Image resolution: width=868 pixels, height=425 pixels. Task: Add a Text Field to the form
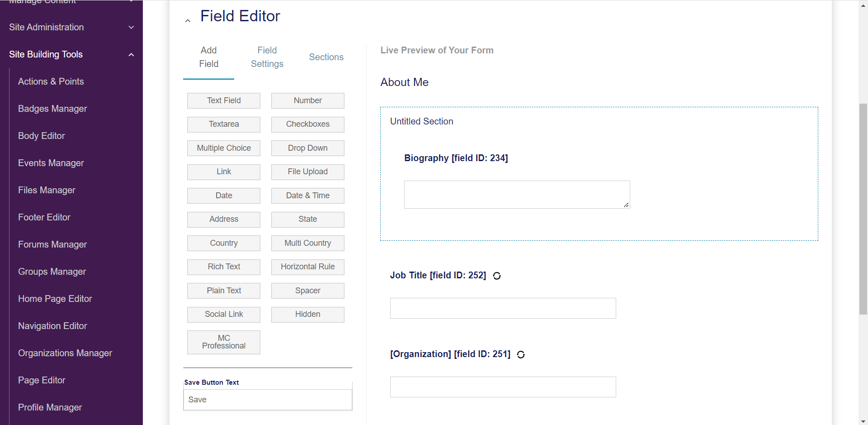coord(224,100)
